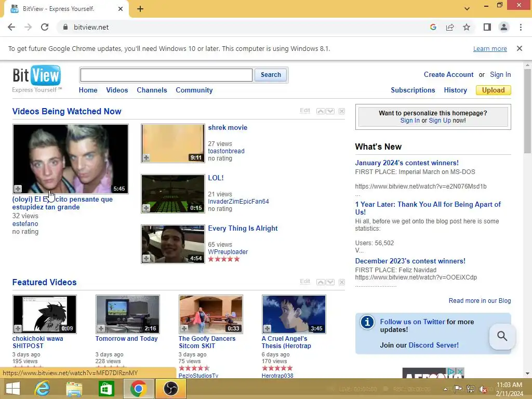
Task: Click Follow us on Twitter link
Action: pos(412,322)
